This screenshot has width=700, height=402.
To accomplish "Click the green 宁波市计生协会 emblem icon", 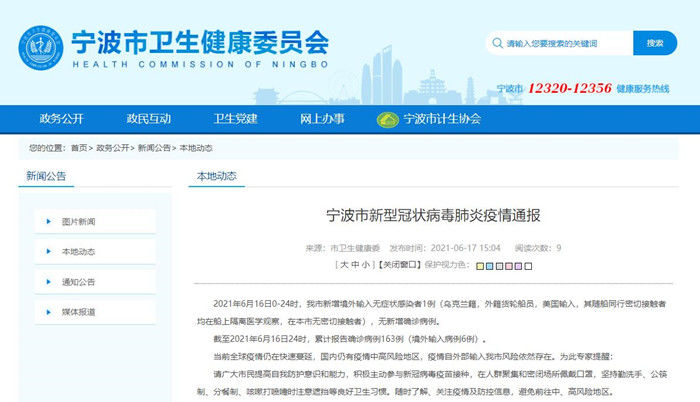I will 387,120.
